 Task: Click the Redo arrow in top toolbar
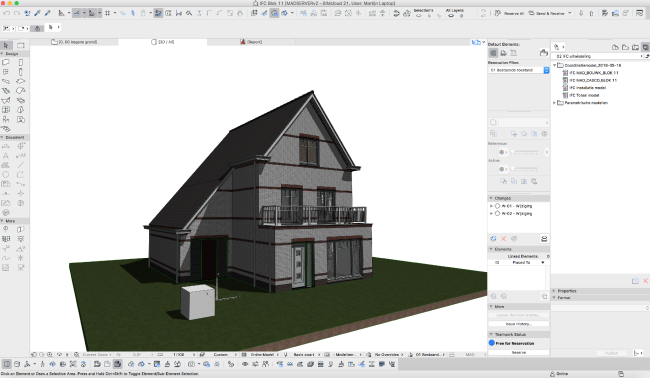(x=17, y=13)
